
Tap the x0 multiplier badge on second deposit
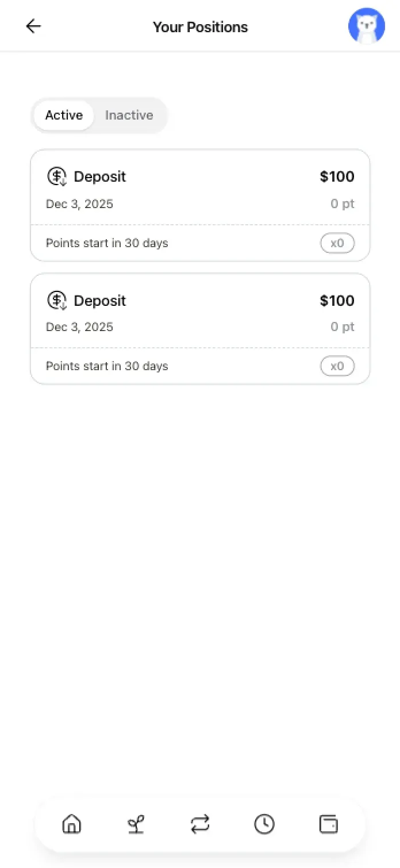337,366
